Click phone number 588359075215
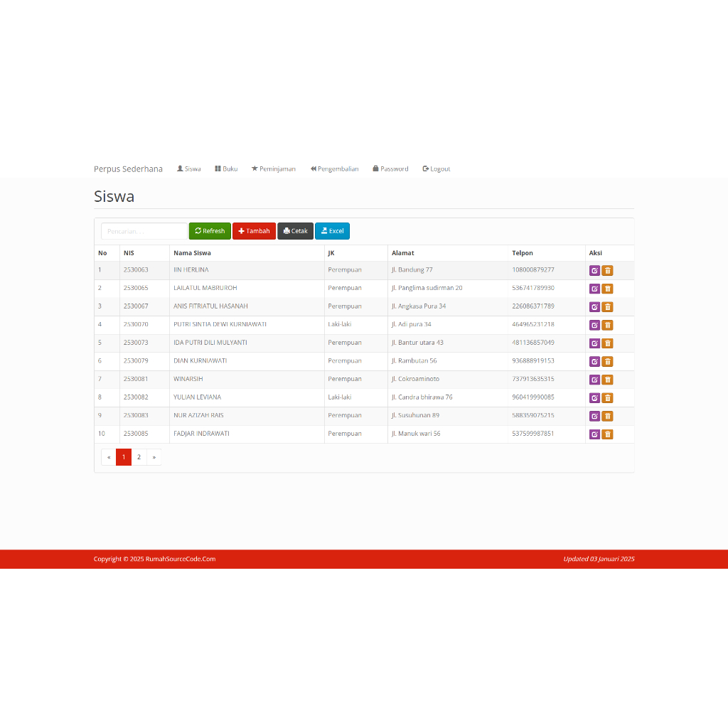The height and width of the screenshot is (728, 728). [533, 415]
